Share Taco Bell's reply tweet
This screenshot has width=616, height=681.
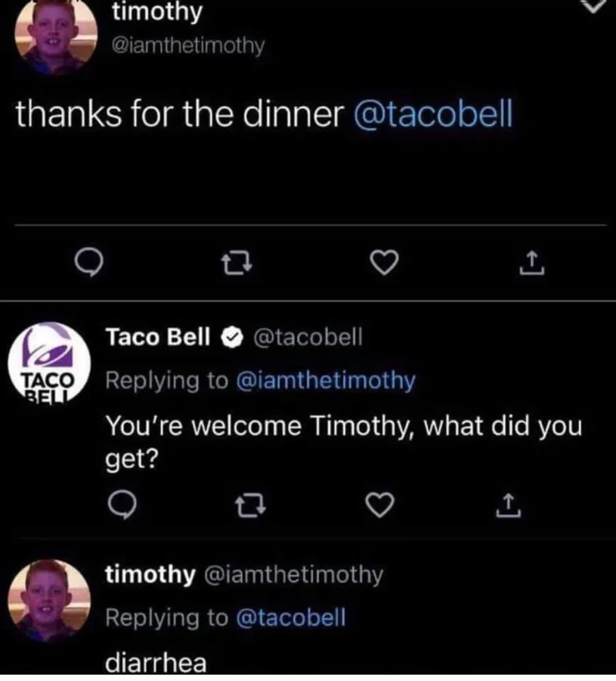point(503,508)
